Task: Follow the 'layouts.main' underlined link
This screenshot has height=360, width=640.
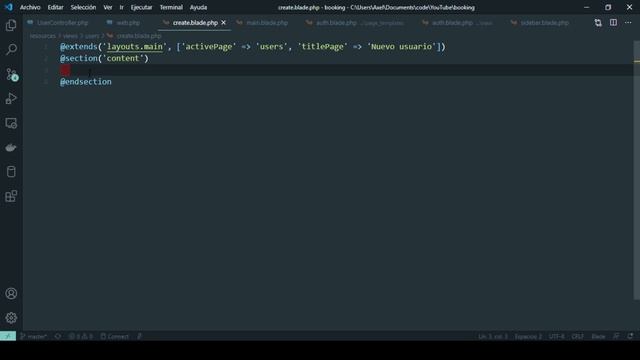Action: click(x=135, y=47)
